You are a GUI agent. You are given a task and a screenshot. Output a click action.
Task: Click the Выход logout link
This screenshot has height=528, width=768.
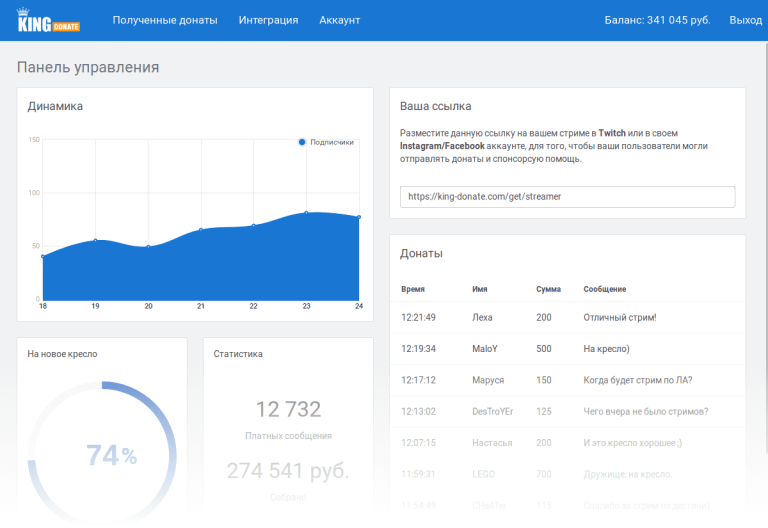(x=745, y=20)
